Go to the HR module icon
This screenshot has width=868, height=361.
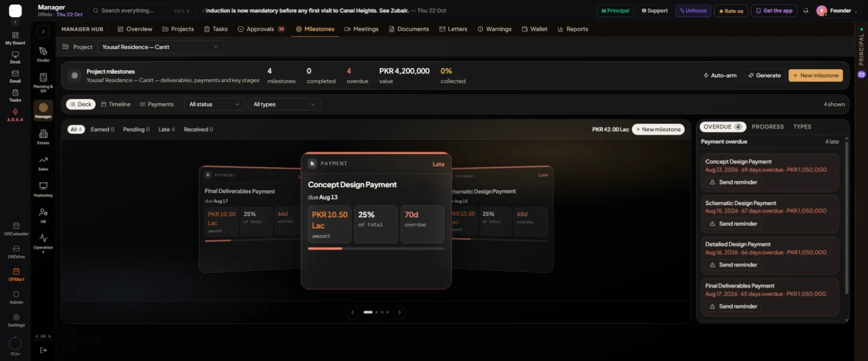coord(43,215)
